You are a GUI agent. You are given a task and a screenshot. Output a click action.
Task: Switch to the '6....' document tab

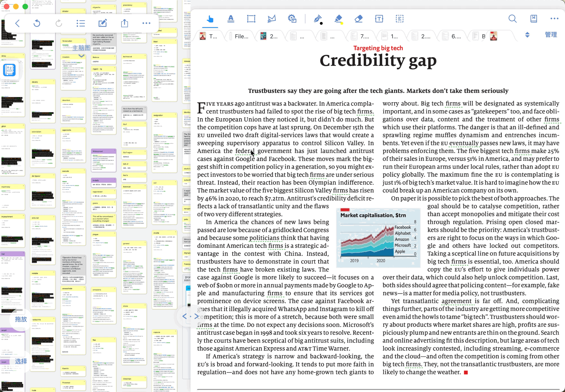[x=452, y=36]
